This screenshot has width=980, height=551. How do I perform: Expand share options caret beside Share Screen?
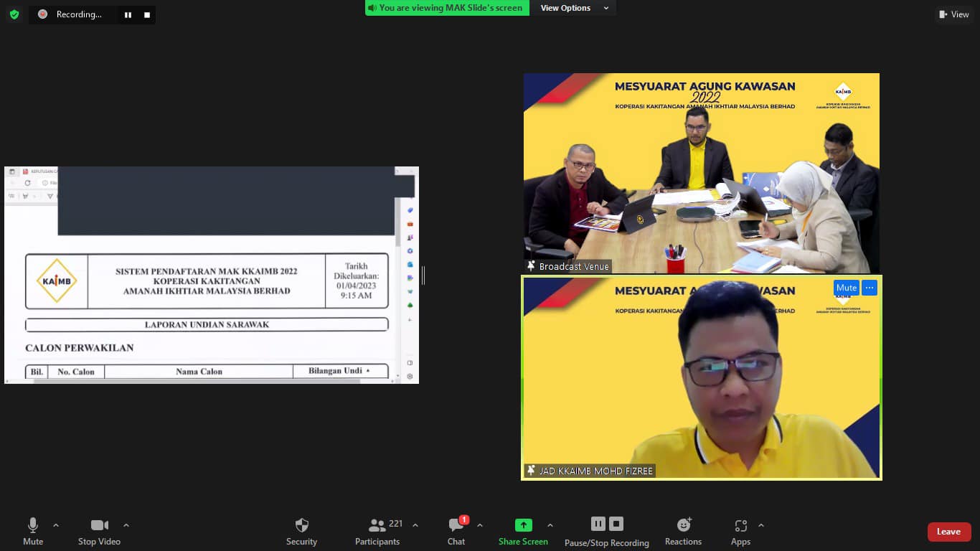coord(550,525)
